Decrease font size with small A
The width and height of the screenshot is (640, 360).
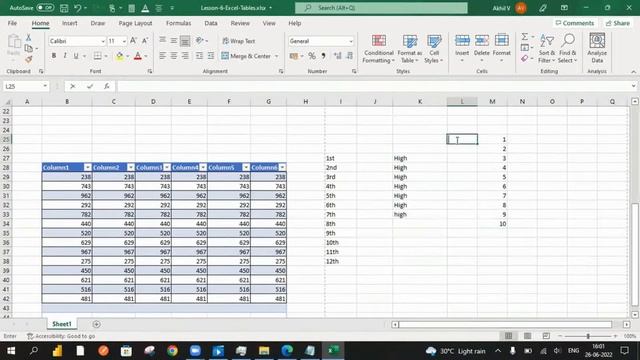click(144, 41)
